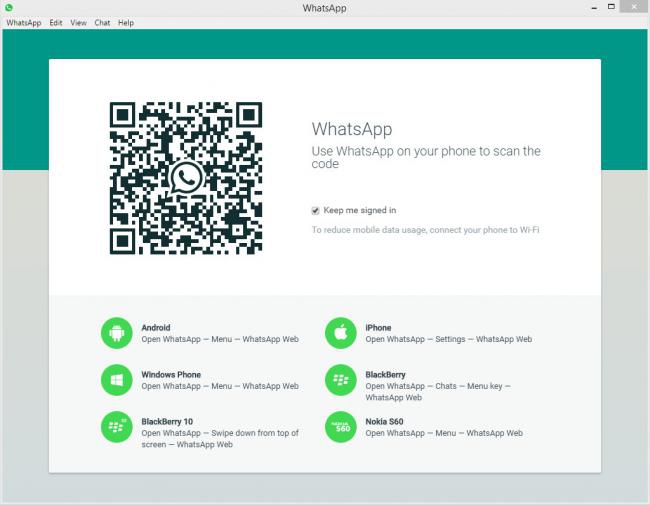Click the BlackBerry 10 heading text

[x=167, y=421]
